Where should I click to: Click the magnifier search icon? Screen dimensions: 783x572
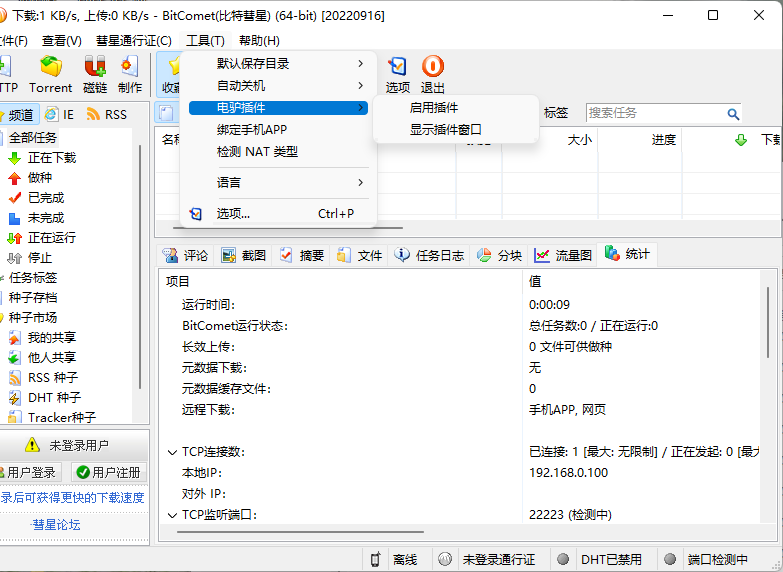(733, 114)
